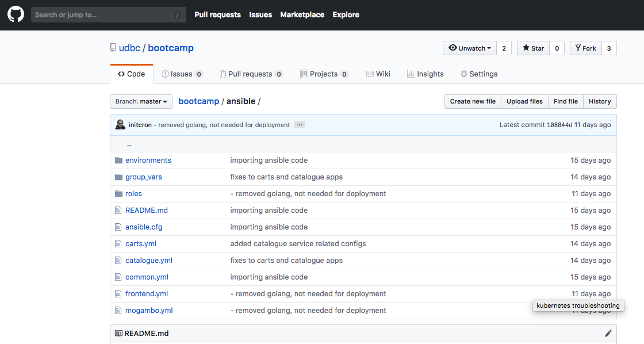Select the file icon beside frontend.yml
Screen dimensions: 644x344
tap(118, 294)
